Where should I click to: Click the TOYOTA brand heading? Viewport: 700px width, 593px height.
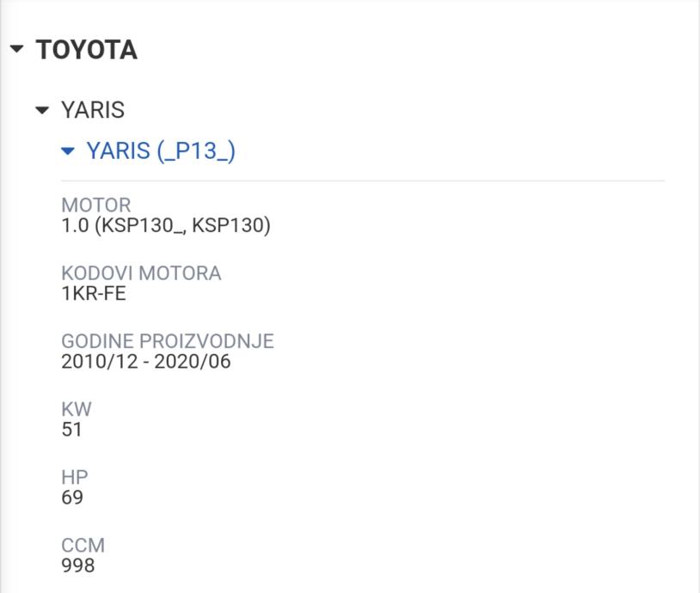[86, 50]
